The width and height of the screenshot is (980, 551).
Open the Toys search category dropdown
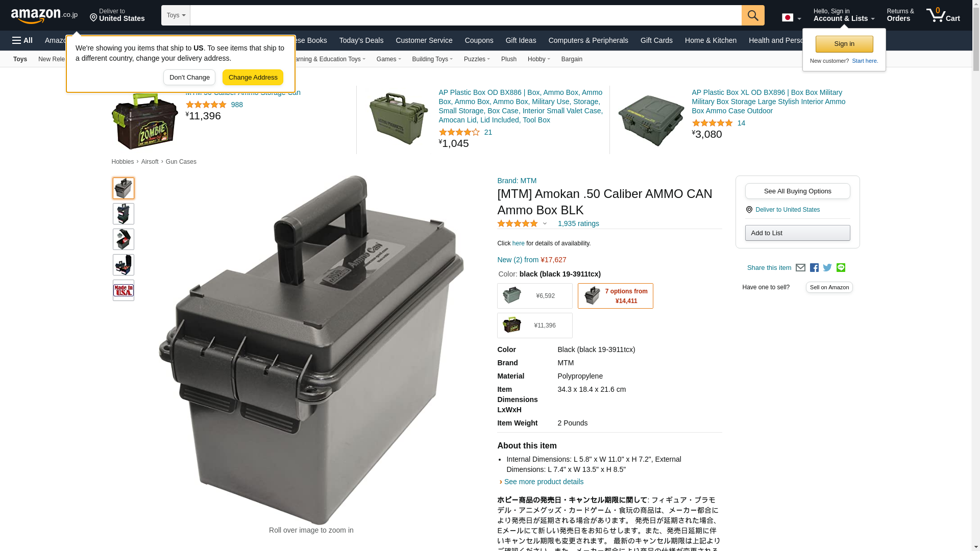click(176, 15)
